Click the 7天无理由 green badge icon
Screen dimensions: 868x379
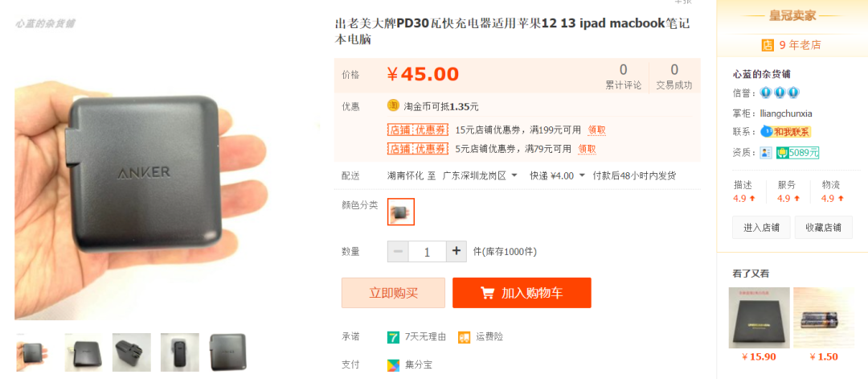point(393,336)
